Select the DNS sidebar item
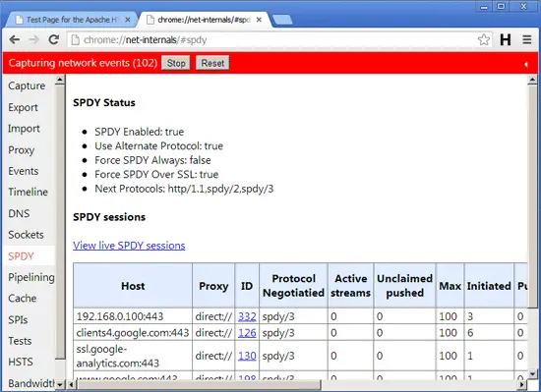The image size is (541, 392). tap(19, 213)
